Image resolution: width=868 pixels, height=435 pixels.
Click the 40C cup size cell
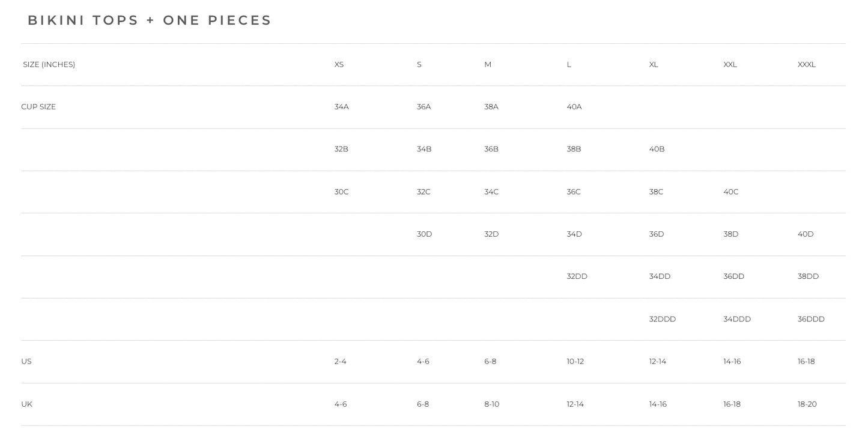coord(730,192)
